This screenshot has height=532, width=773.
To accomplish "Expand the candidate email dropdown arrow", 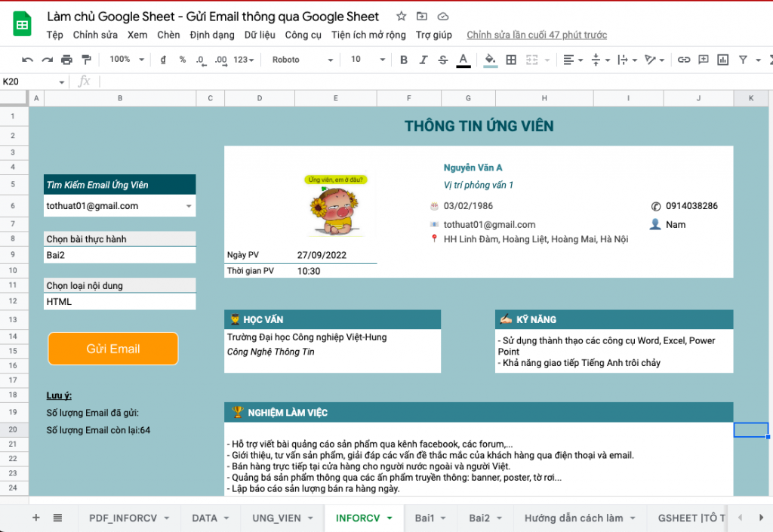I will pyautogui.click(x=189, y=207).
